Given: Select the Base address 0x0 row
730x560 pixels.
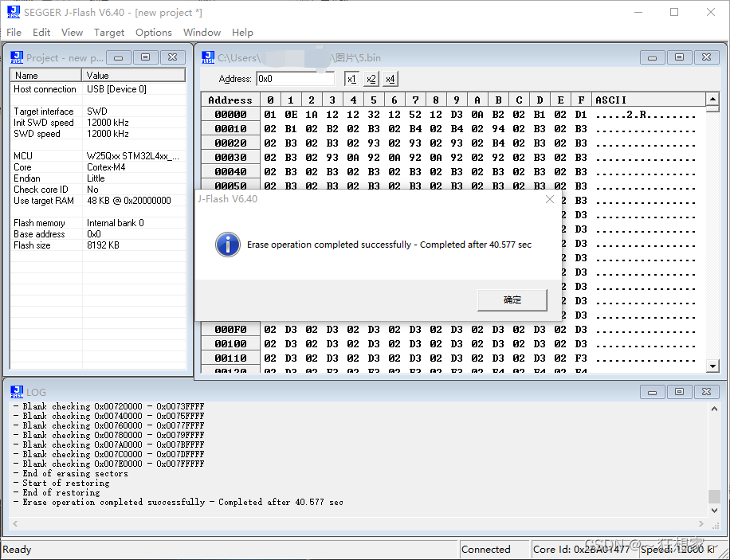Looking at the screenshot, I should 98,234.
